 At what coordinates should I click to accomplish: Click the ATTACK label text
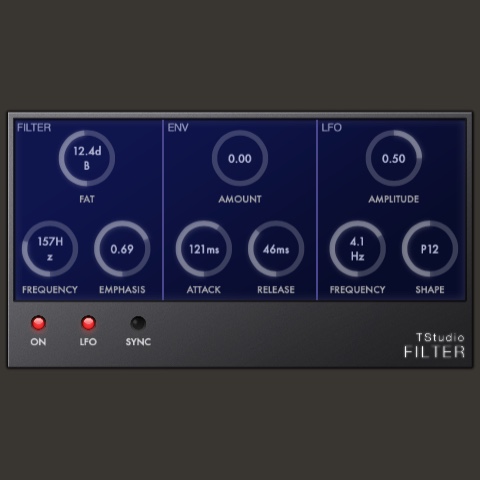204,290
